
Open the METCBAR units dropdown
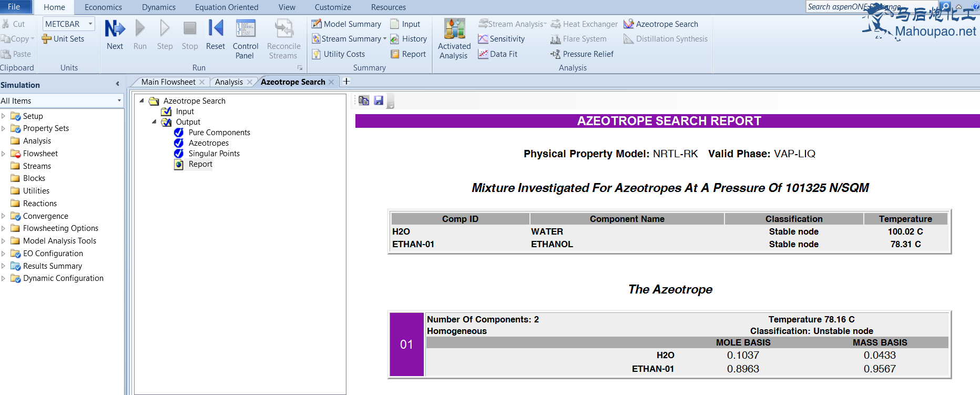[x=90, y=24]
